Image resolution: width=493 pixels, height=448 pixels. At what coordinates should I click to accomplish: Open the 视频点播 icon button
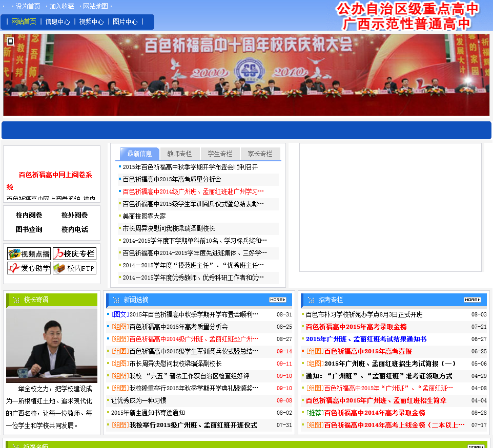coord(29,253)
